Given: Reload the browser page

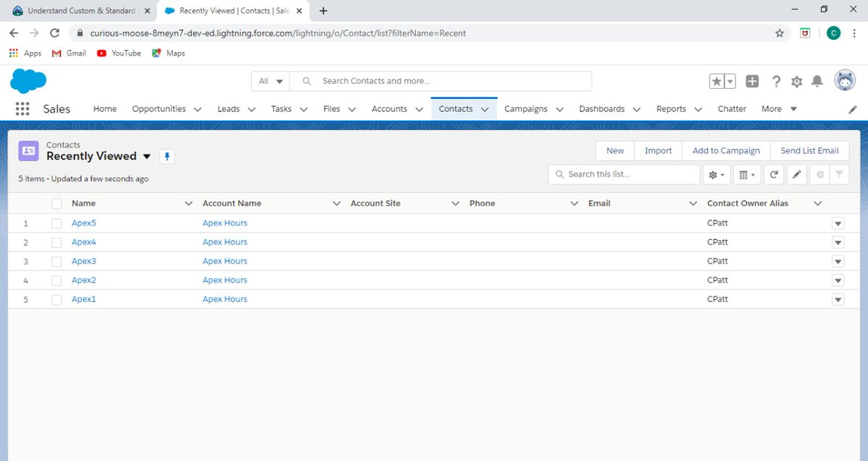Looking at the screenshot, I should click(54, 33).
